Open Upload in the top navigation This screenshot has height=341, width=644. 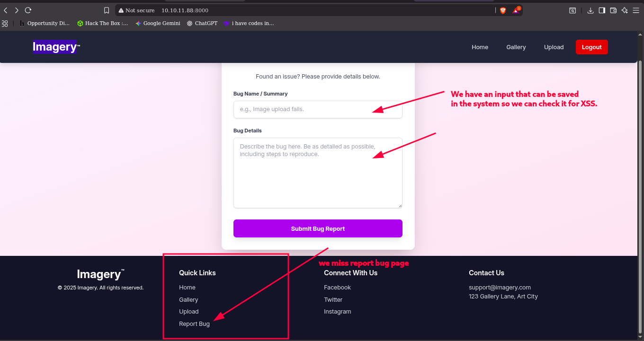(554, 47)
